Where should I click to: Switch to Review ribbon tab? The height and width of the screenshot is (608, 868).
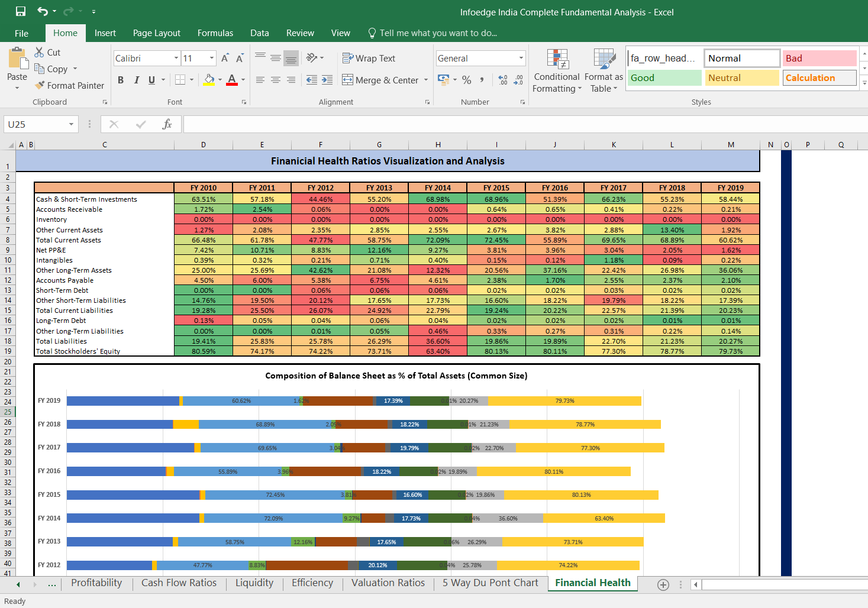[300, 33]
